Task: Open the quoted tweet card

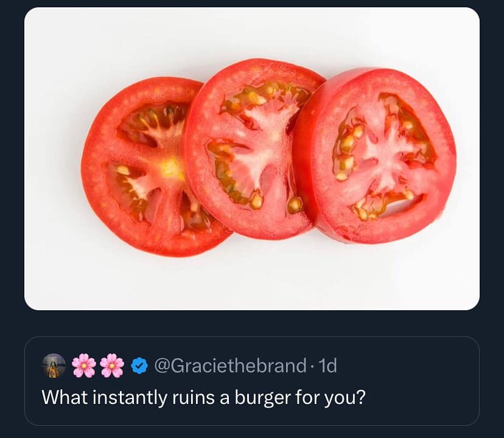Action: [252, 380]
